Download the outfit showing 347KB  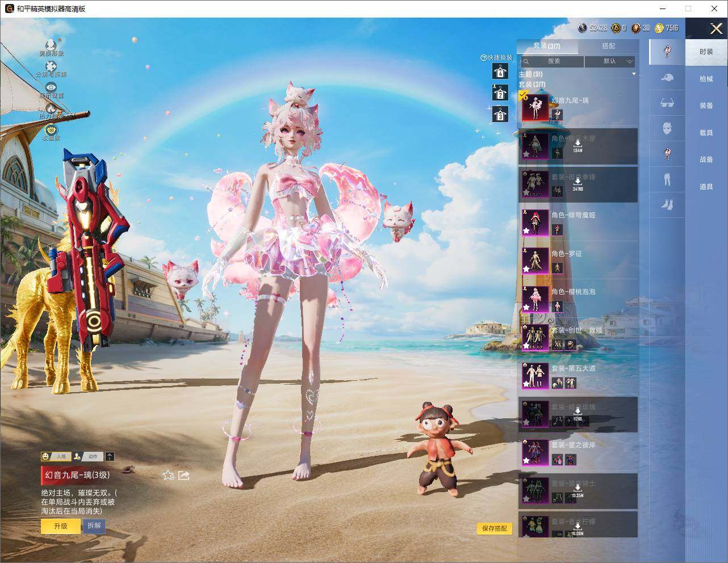click(x=578, y=184)
